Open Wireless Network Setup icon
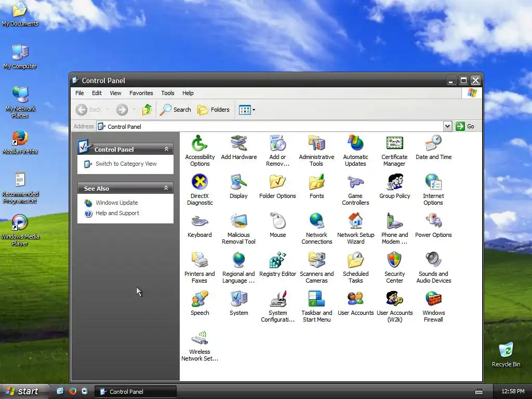The width and height of the screenshot is (532, 399). [199, 345]
